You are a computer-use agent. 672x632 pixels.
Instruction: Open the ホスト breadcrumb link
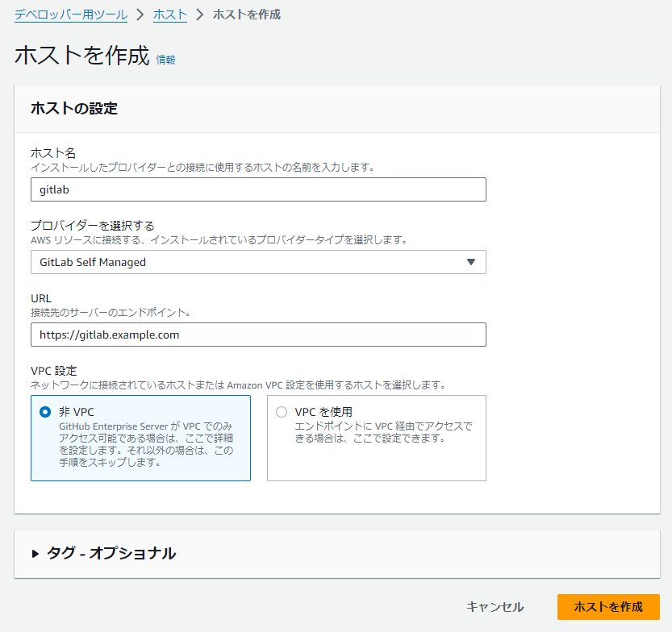[x=170, y=15]
